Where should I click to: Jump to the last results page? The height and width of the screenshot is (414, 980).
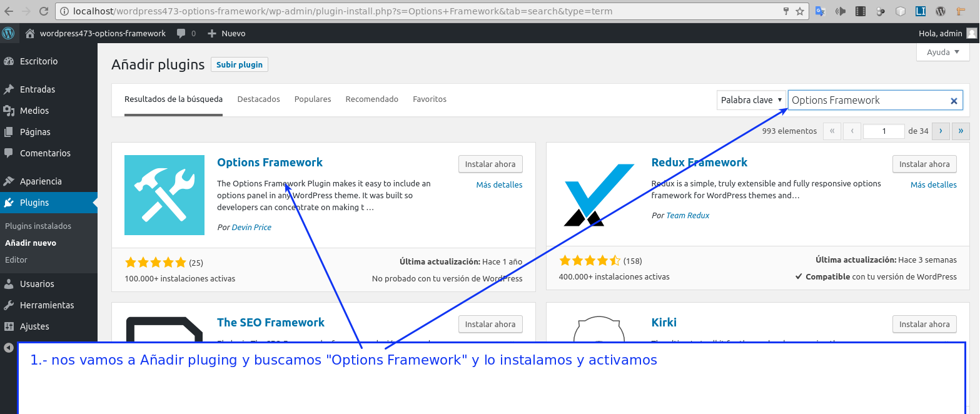961,131
